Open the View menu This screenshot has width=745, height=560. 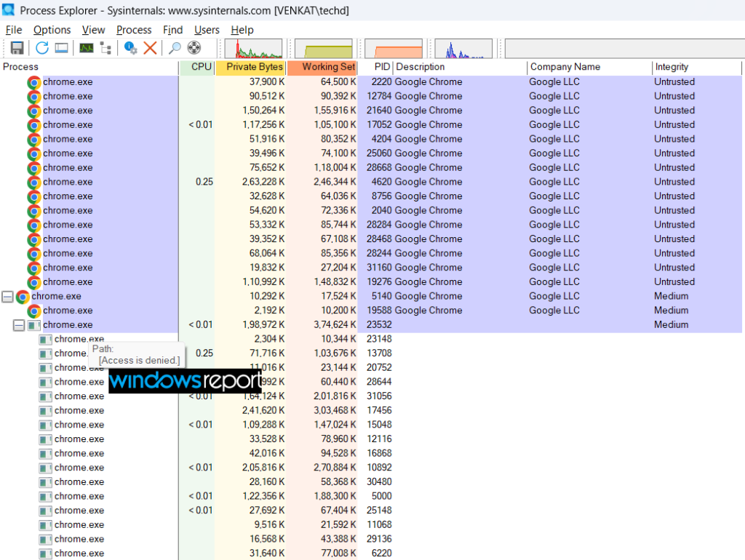(x=93, y=30)
